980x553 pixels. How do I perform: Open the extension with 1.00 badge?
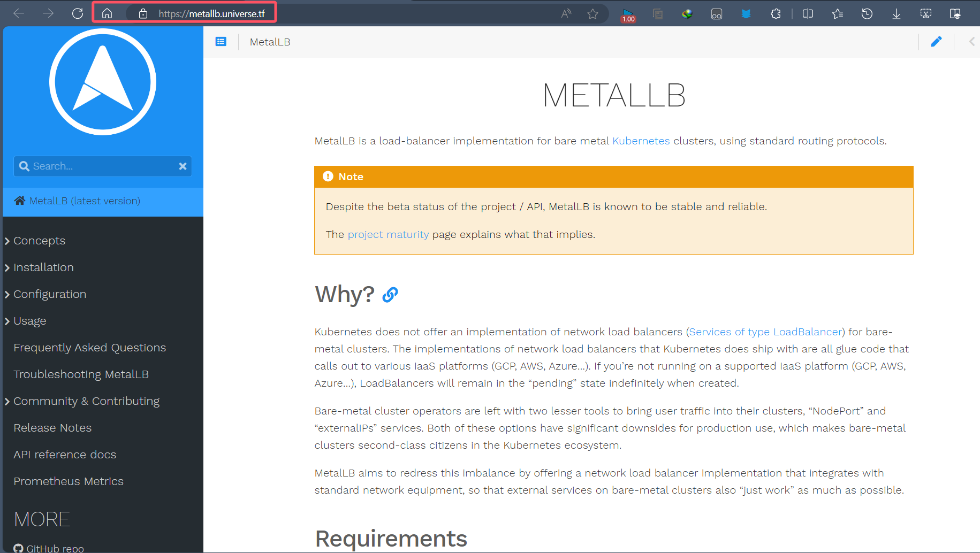point(628,14)
